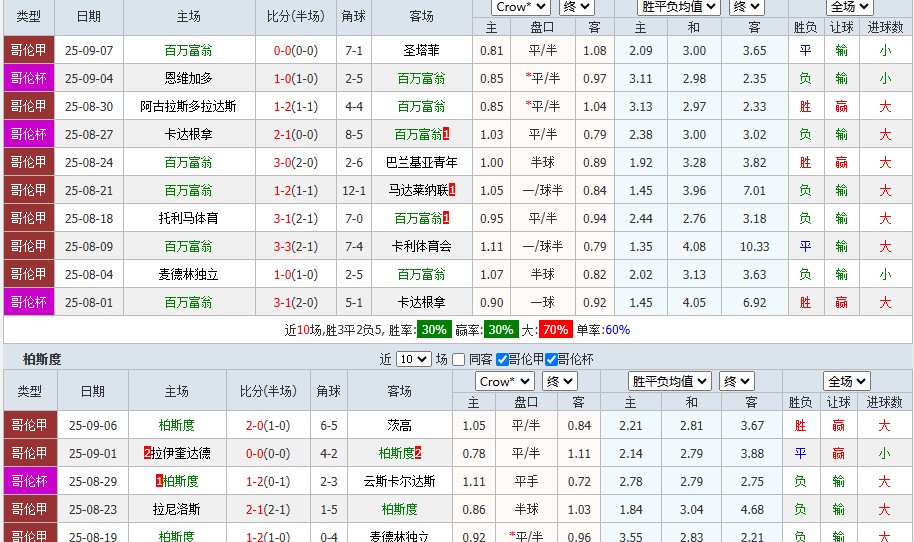Screen dimensions: 914x542
Task: Click red card badge next to 拉伊奎达德
Action: (147, 453)
